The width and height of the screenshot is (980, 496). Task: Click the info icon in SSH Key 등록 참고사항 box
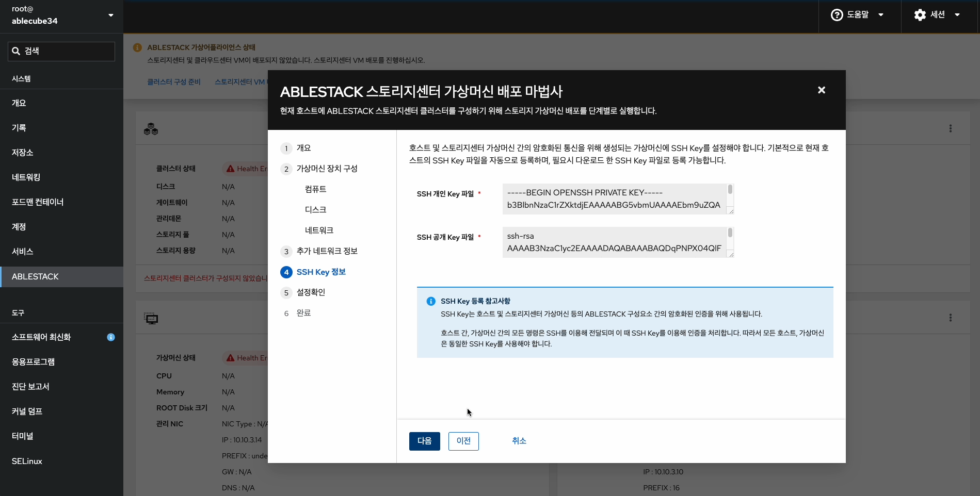[430, 301]
